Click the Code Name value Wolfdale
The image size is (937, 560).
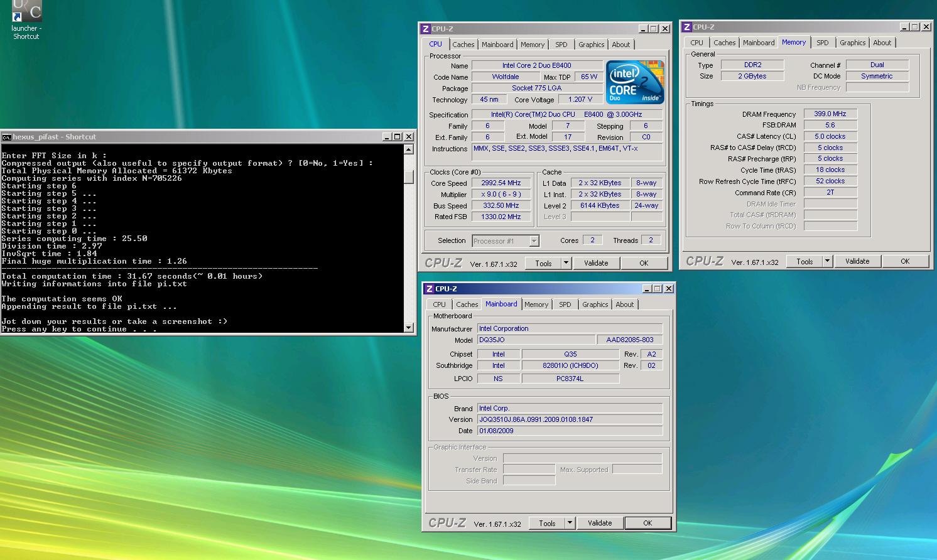tap(505, 77)
